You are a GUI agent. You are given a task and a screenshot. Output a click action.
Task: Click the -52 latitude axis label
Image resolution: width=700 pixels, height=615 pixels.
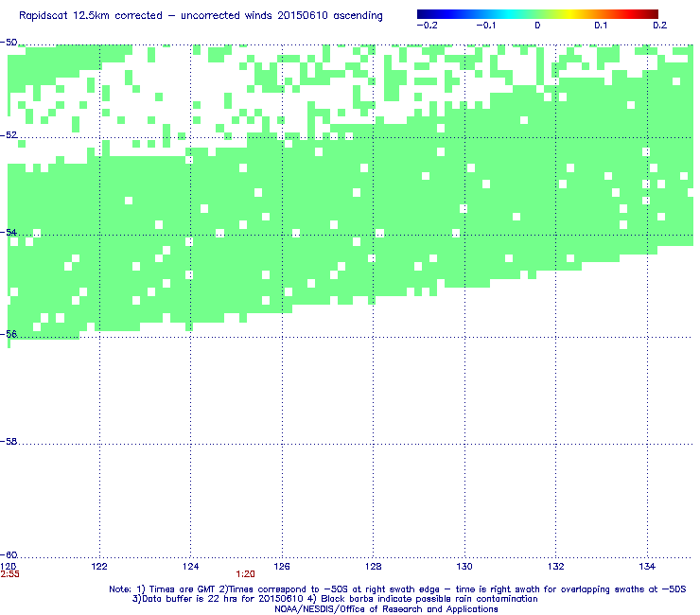[x=9, y=135]
